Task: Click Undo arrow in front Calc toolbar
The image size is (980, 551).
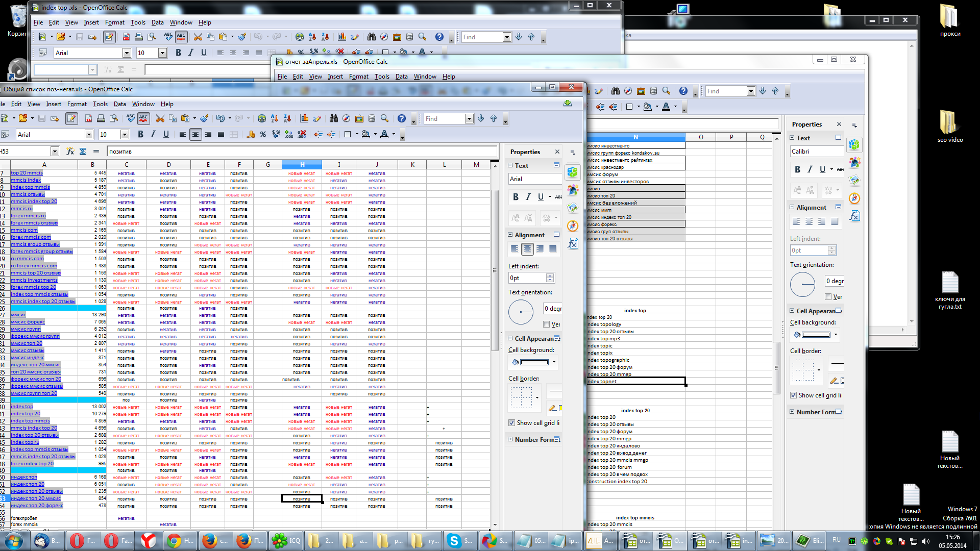Action: [x=220, y=118]
